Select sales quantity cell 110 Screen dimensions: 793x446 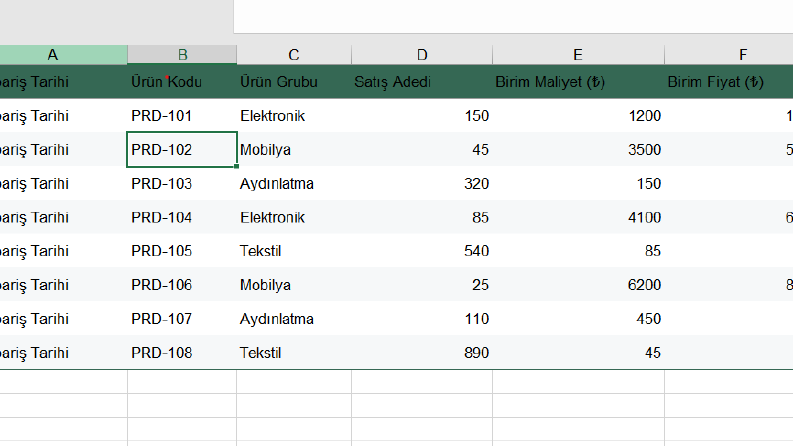[x=422, y=319]
